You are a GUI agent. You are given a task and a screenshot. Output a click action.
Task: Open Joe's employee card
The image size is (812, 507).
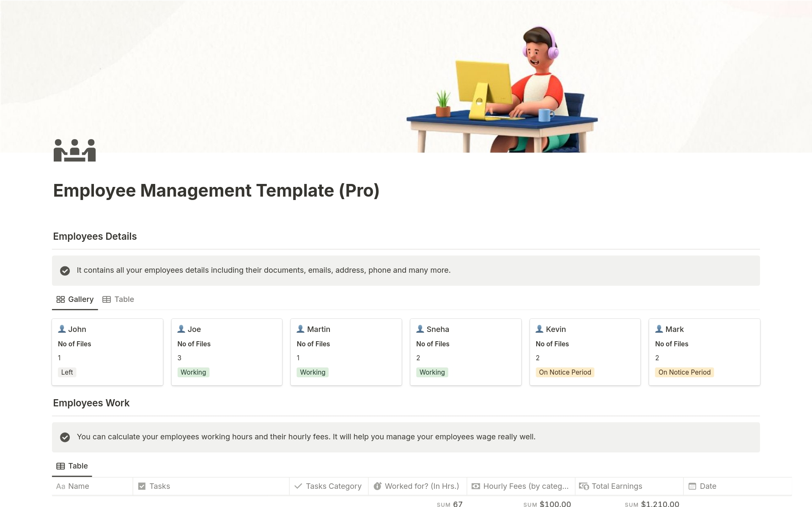(227, 351)
